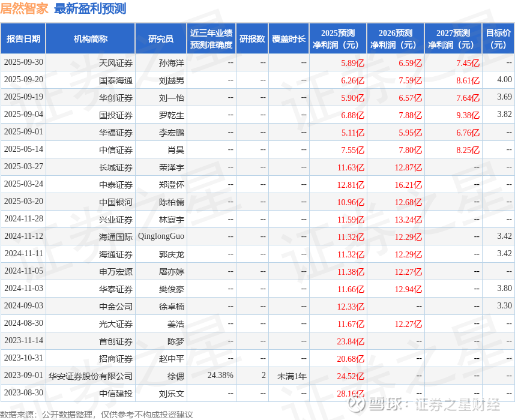Viewport: 515px width, 420px height.
Task: Click analyst QinglongGuo
Action: pyautogui.click(x=161, y=236)
